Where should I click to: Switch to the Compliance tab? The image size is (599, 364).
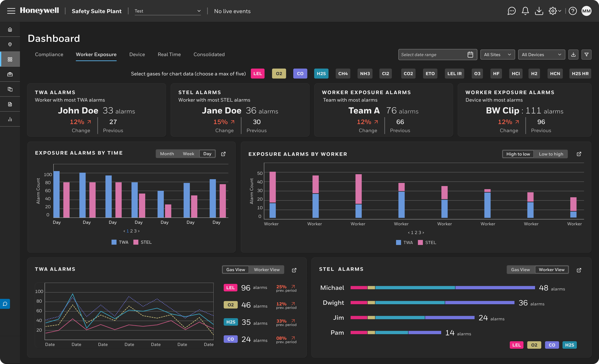pos(49,54)
